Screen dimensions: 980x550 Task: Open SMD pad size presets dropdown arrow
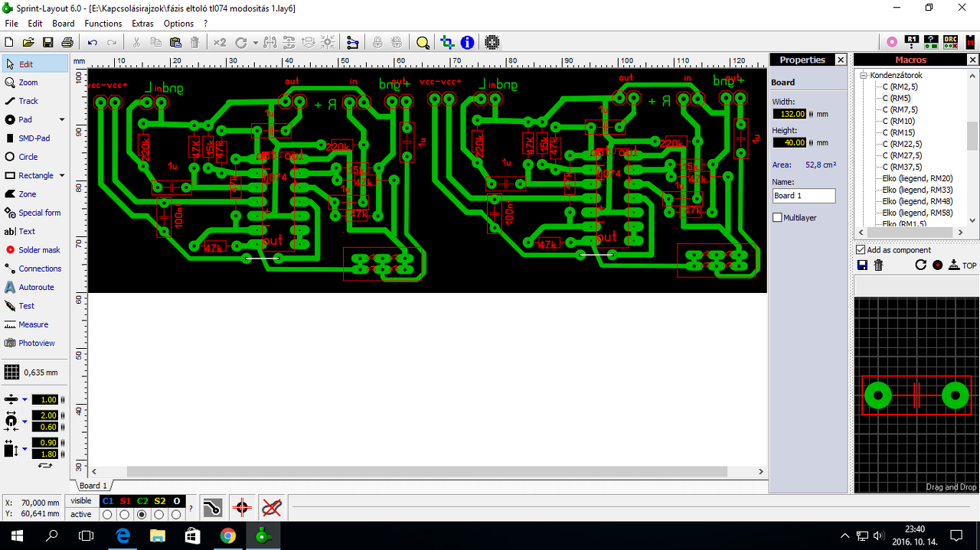coord(24,448)
